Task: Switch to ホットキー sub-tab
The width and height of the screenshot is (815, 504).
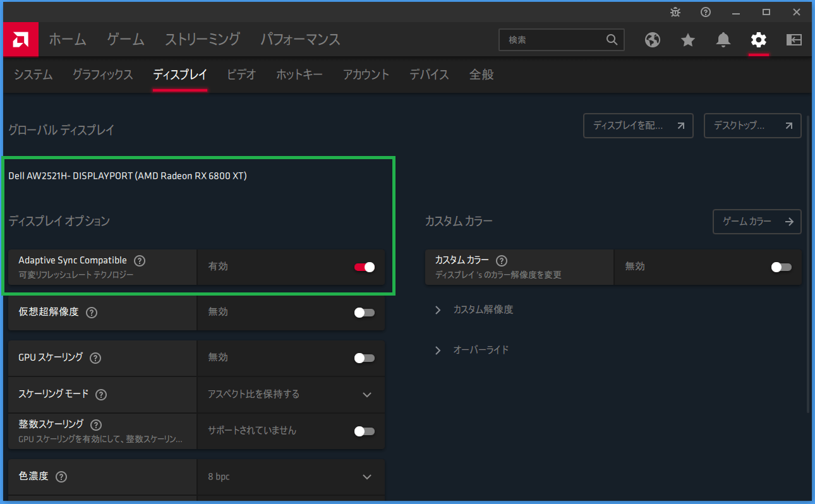Action: click(299, 75)
